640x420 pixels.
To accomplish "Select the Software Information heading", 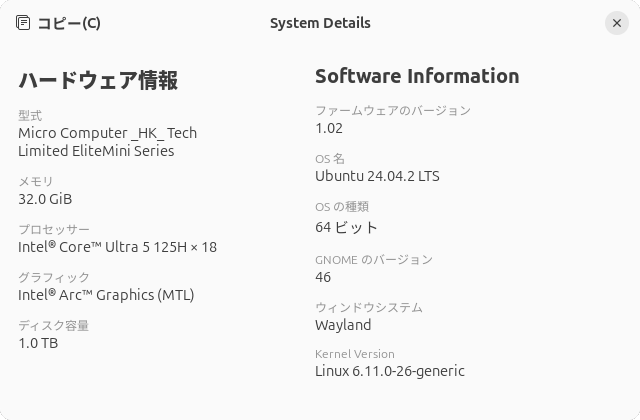I will click(417, 76).
